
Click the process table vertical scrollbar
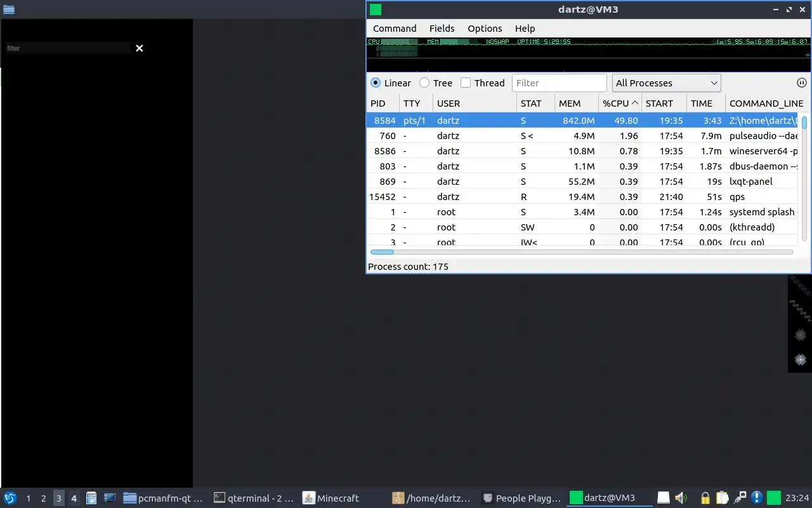click(x=804, y=178)
